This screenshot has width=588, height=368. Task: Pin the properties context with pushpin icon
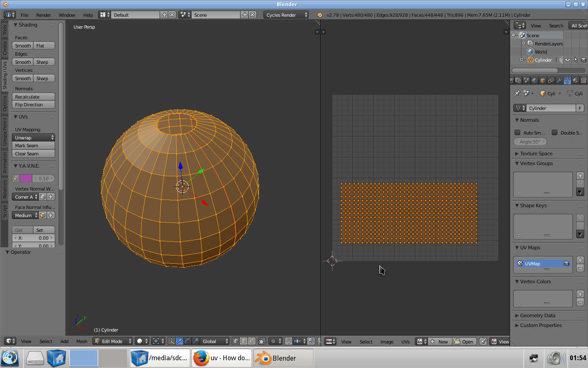tap(517, 93)
